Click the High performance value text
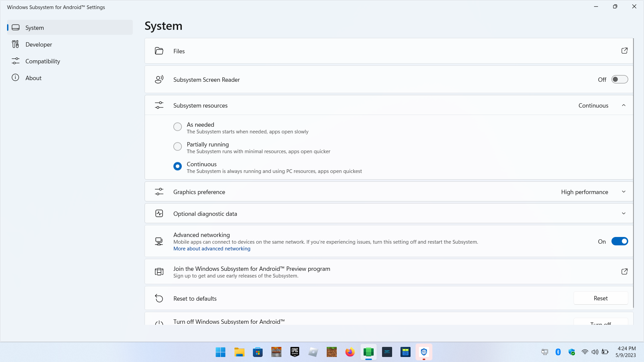The height and width of the screenshot is (362, 644). tap(585, 192)
